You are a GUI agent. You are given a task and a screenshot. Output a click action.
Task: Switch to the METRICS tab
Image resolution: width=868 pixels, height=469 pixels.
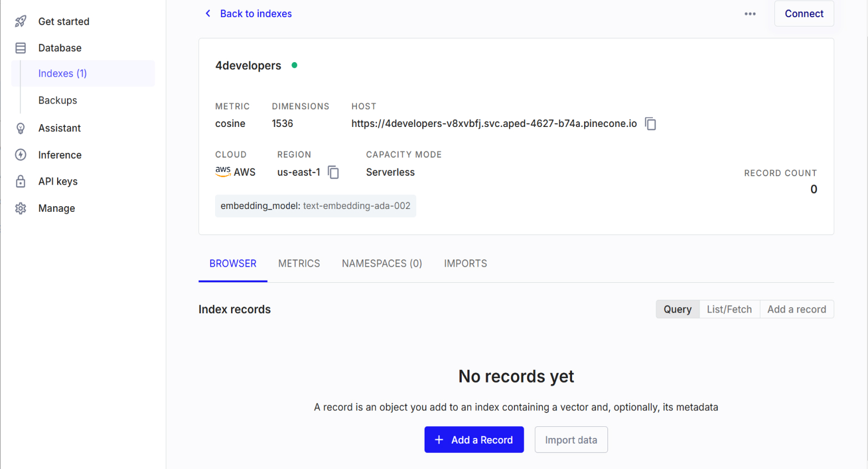pos(299,263)
